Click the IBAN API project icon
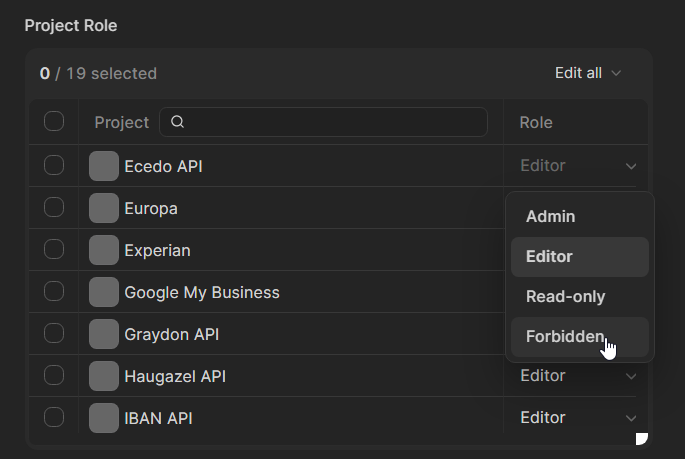 (104, 418)
